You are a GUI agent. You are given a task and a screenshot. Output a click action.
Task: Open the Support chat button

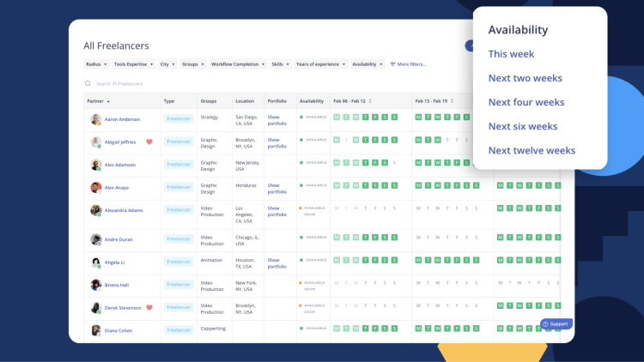point(556,324)
